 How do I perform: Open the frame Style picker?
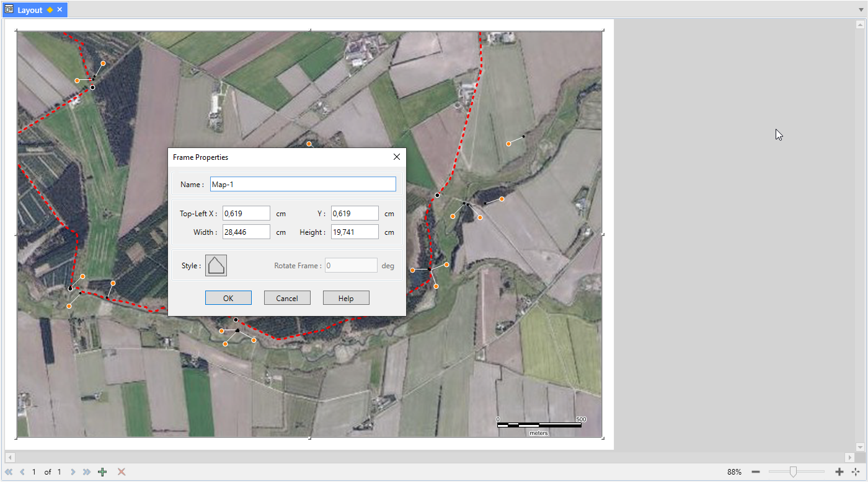[216, 265]
